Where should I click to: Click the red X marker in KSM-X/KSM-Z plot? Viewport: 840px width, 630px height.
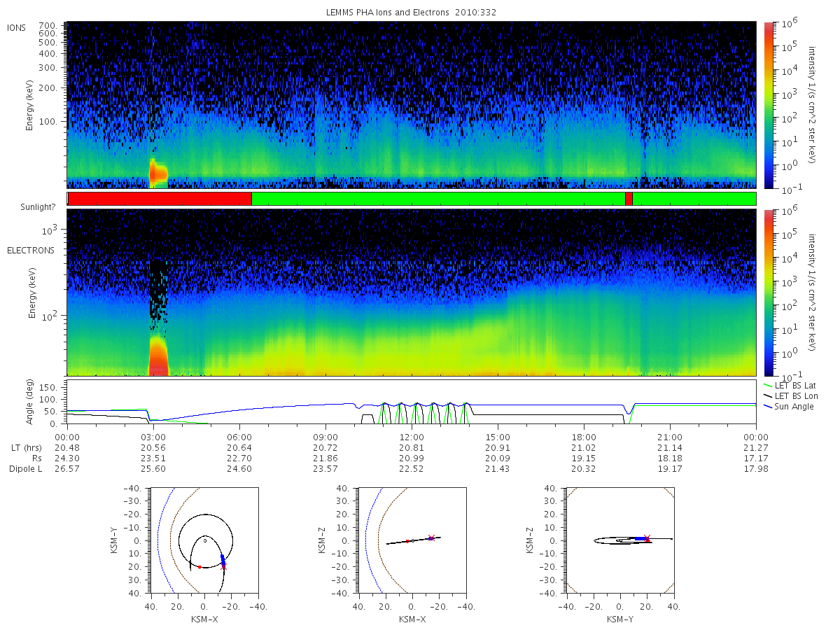(x=431, y=538)
